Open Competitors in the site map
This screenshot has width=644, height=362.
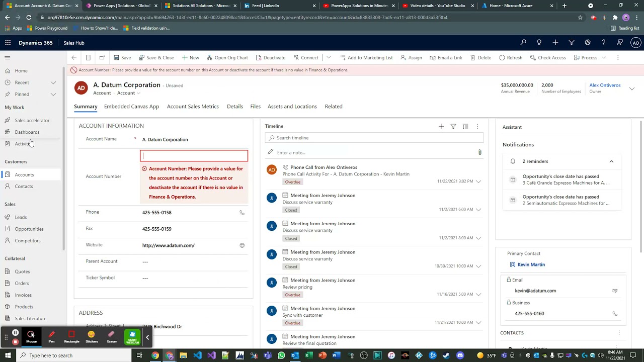pos(28,241)
